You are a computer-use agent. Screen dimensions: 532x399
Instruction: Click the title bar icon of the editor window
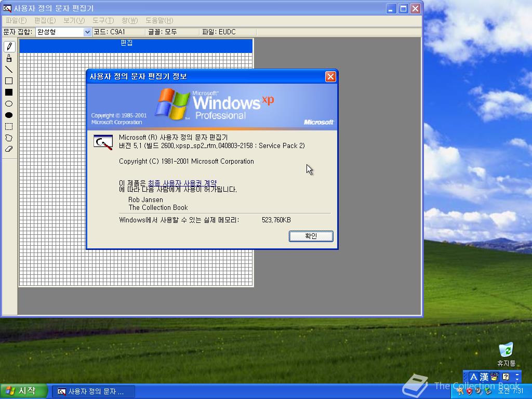click(x=7, y=8)
